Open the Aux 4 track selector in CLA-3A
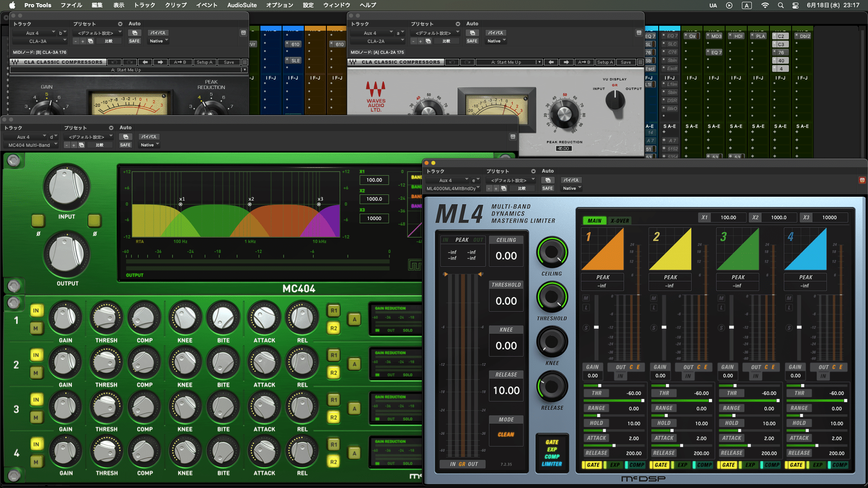The height and width of the screenshot is (488, 868). click(x=34, y=33)
